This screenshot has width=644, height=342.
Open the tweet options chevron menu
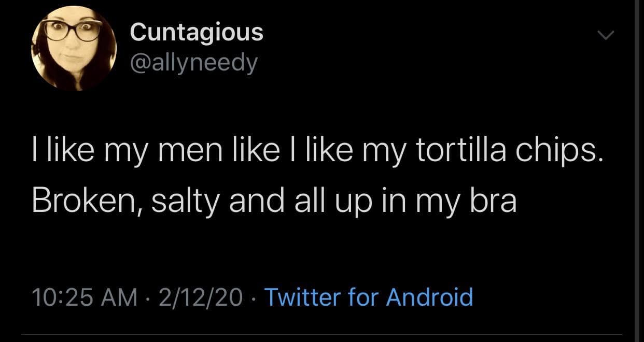coord(605,35)
